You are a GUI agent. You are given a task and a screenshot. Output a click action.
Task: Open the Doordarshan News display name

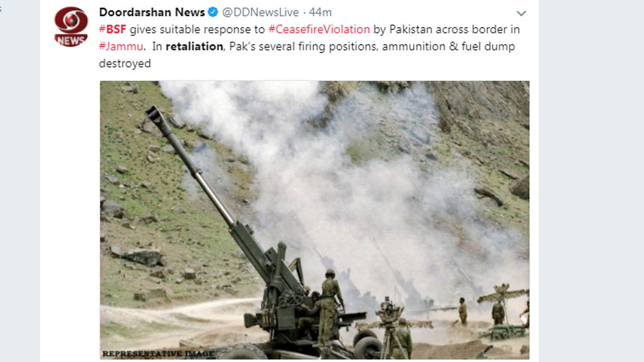pos(151,13)
